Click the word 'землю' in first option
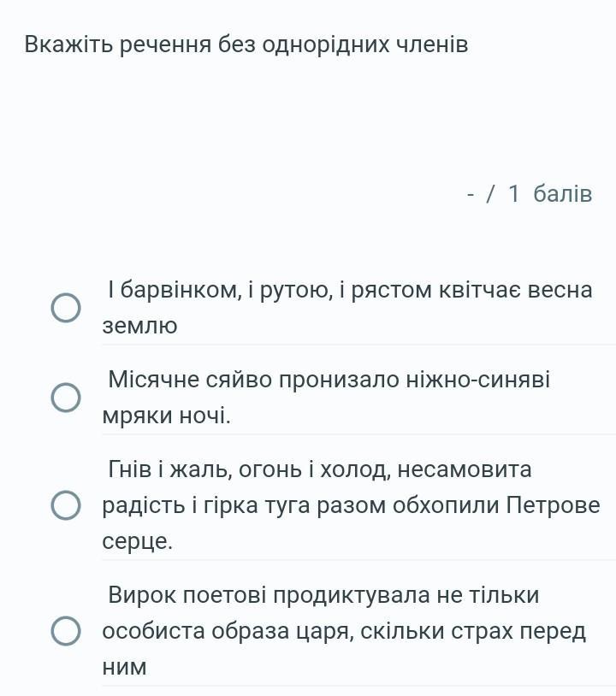616x696 pixels. coord(140,326)
